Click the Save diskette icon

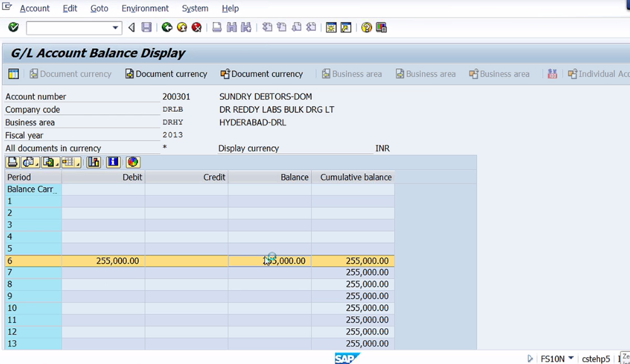pyautogui.click(x=147, y=28)
